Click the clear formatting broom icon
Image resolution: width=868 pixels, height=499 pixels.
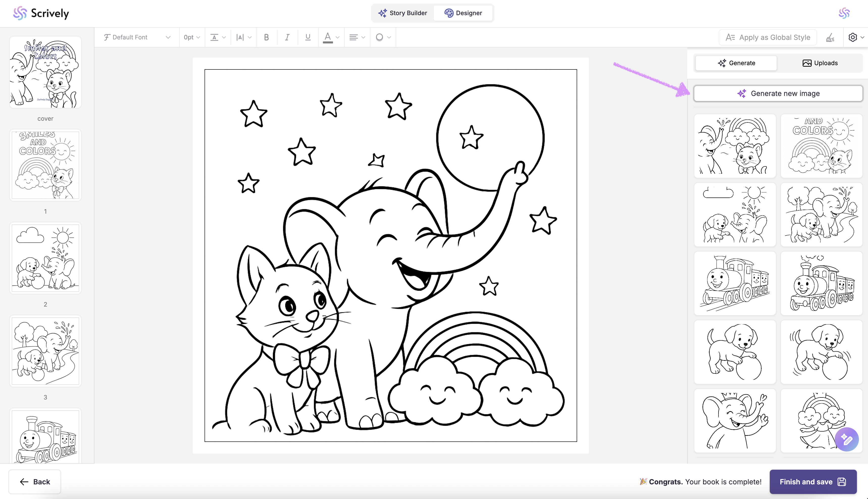(830, 37)
